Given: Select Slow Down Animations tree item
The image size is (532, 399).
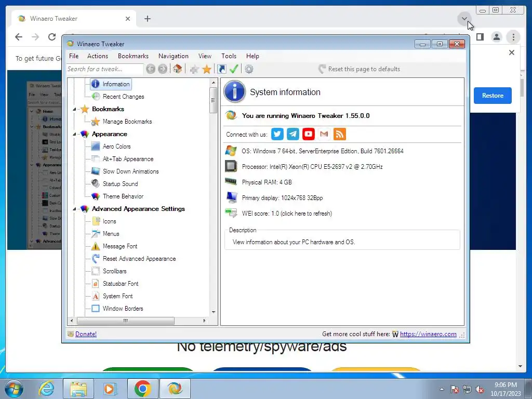Looking at the screenshot, I should click(x=130, y=171).
